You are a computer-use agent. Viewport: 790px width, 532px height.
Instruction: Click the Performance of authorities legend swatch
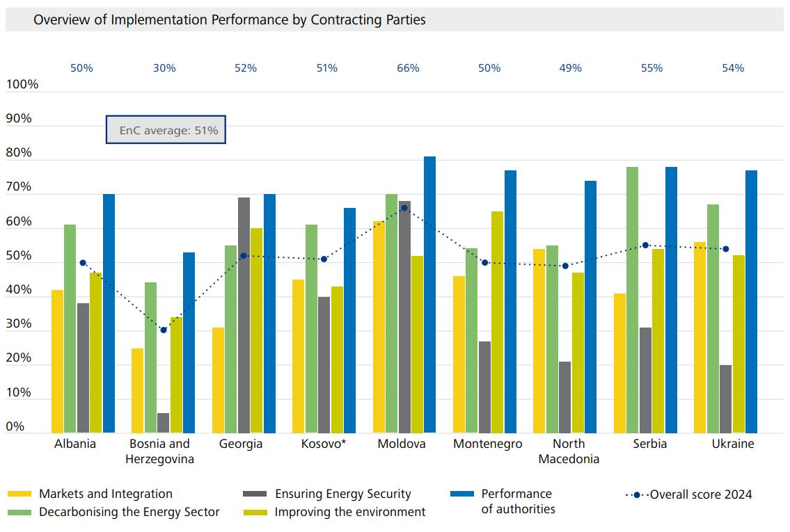[x=462, y=494]
